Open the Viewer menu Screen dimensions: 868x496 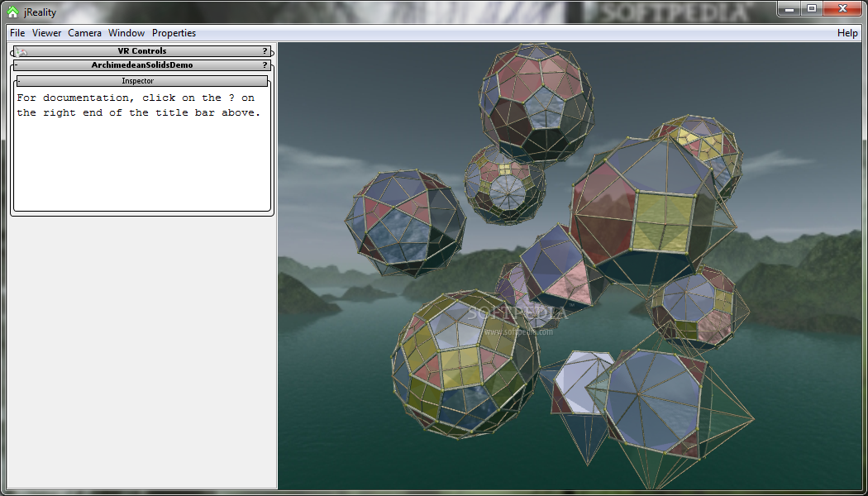point(46,33)
